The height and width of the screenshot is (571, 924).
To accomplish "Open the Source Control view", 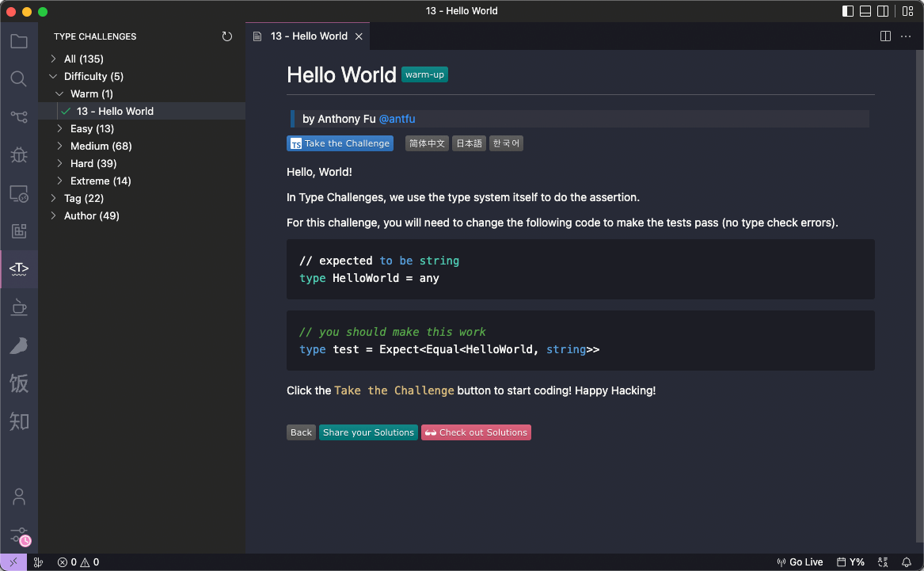I will coord(18,116).
